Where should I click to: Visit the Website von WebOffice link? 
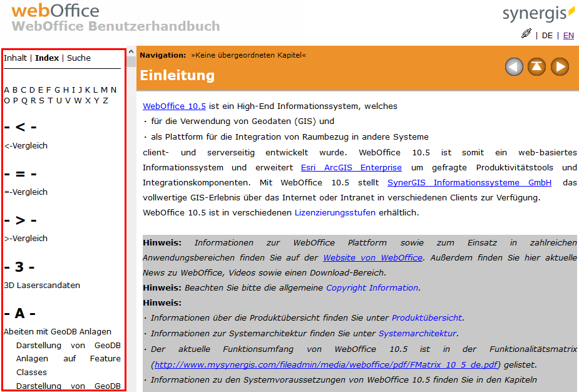372,257
